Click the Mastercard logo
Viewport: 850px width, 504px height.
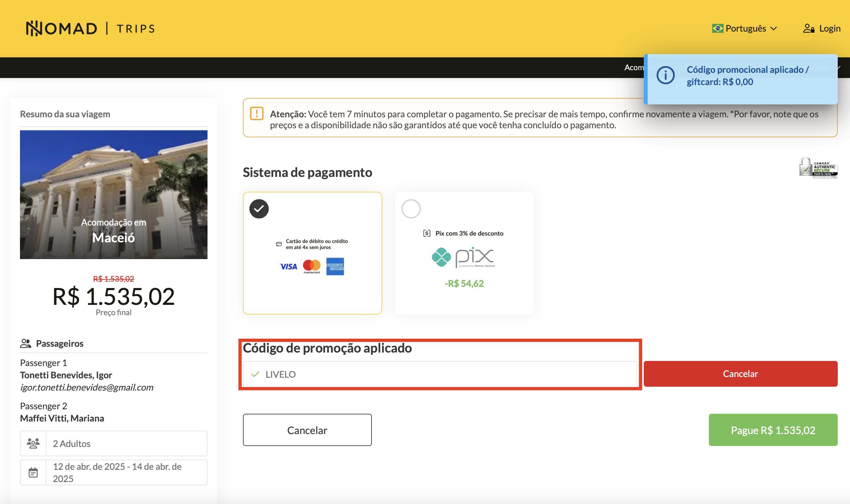point(312,267)
